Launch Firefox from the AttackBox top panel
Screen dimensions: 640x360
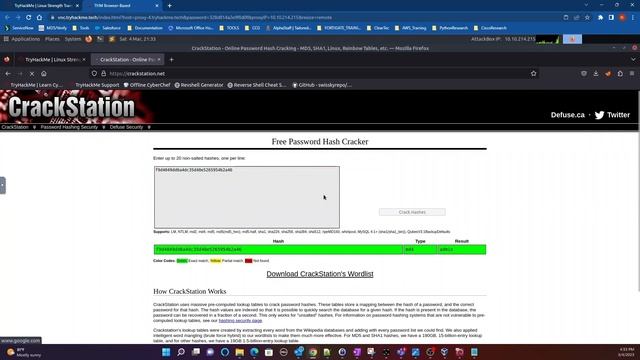(89, 39)
